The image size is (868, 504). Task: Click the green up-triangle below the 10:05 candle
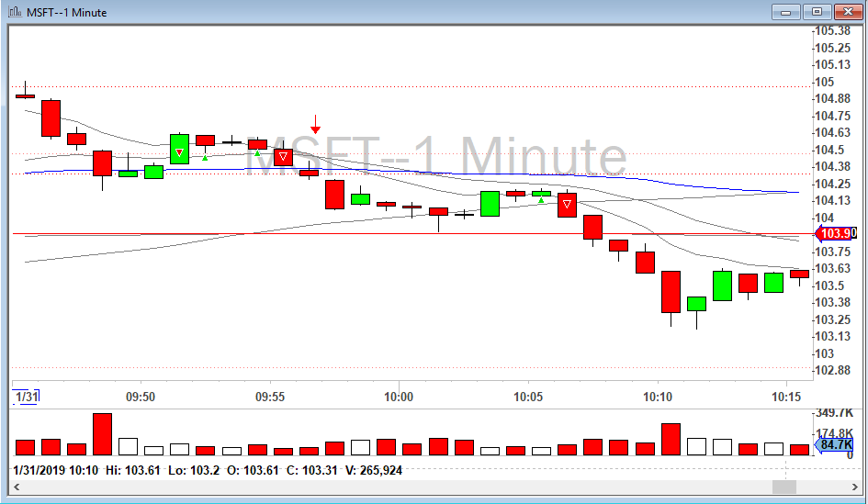(541, 200)
